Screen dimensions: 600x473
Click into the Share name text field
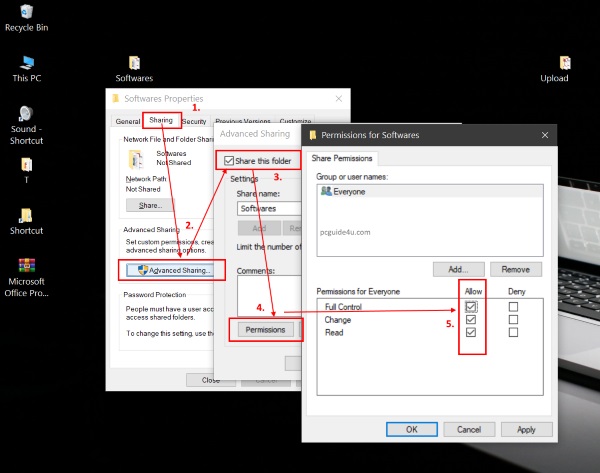click(x=268, y=209)
